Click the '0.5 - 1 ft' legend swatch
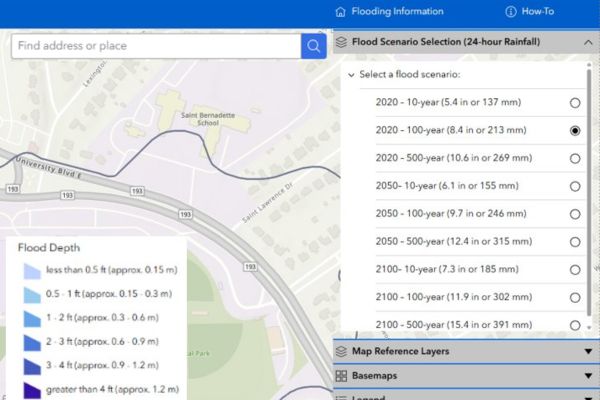This screenshot has height=400, width=600. pos(32,295)
